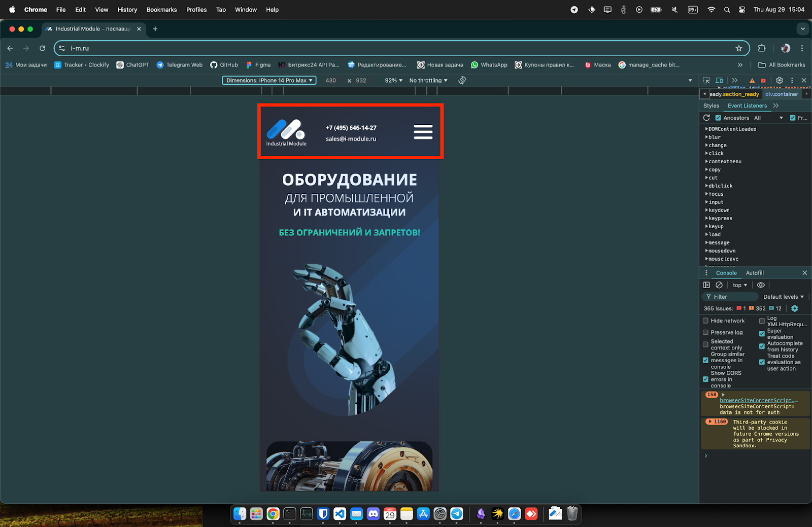Open the 92% zoom dropdown
The width and height of the screenshot is (812, 527).
point(394,80)
